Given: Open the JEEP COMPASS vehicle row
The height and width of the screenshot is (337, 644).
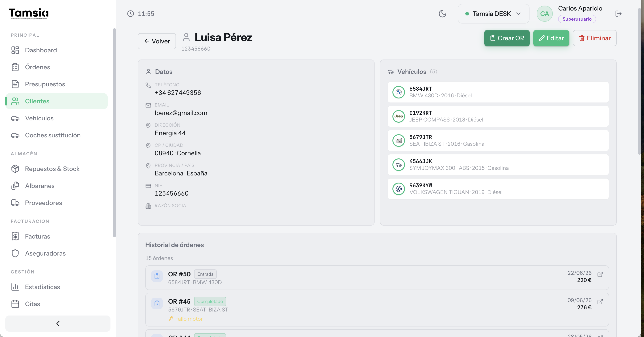Looking at the screenshot, I should (498, 116).
